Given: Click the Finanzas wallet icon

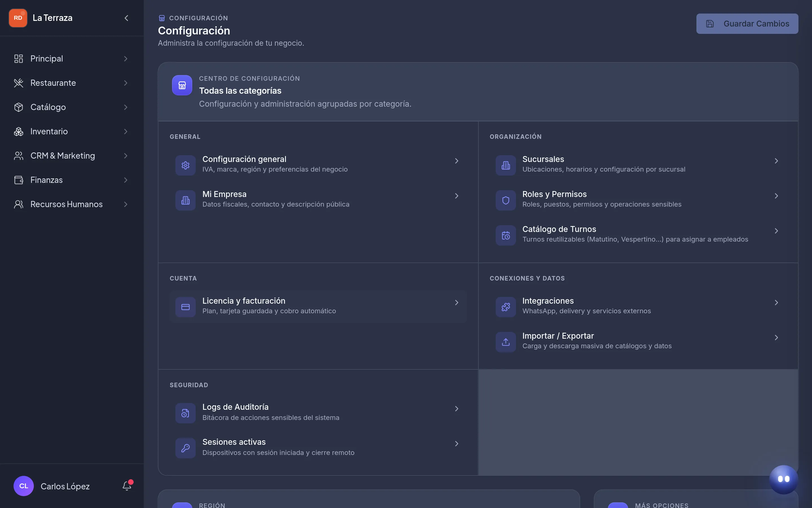Looking at the screenshot, I should [x=18, y=180].
